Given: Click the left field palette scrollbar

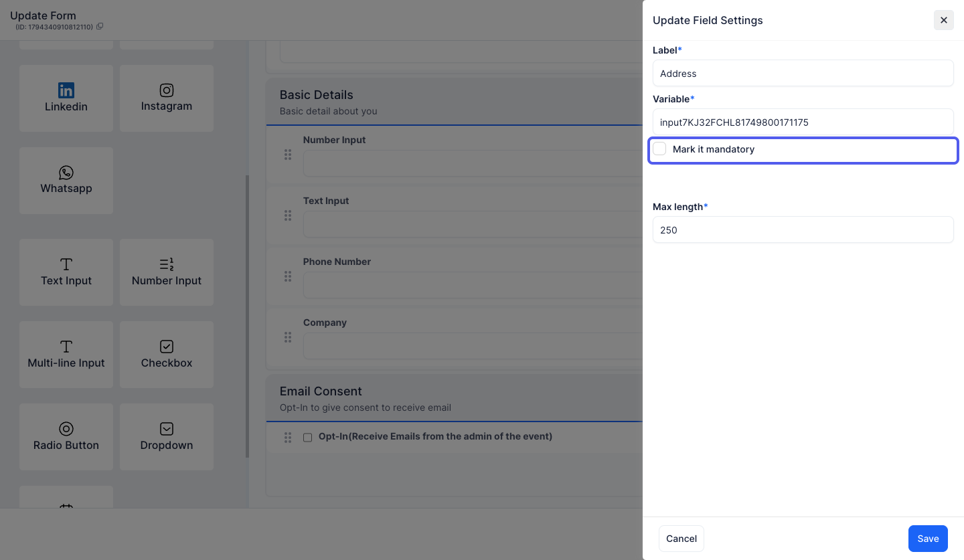Looking at the screenshot, I should coord(247,316).
